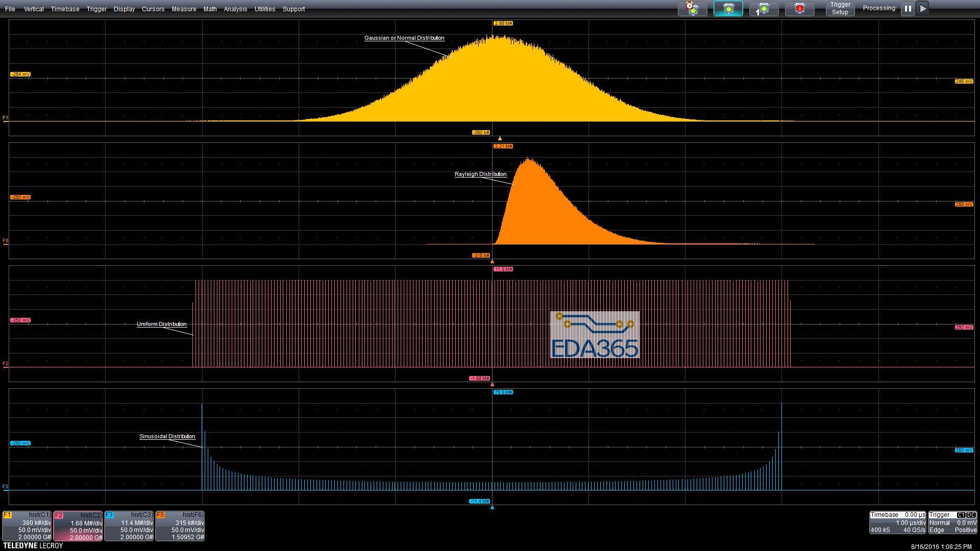The image size is (980, 551).
Task: Open the F1 hist(C1) descriptor box
Action: coord(27,526)
